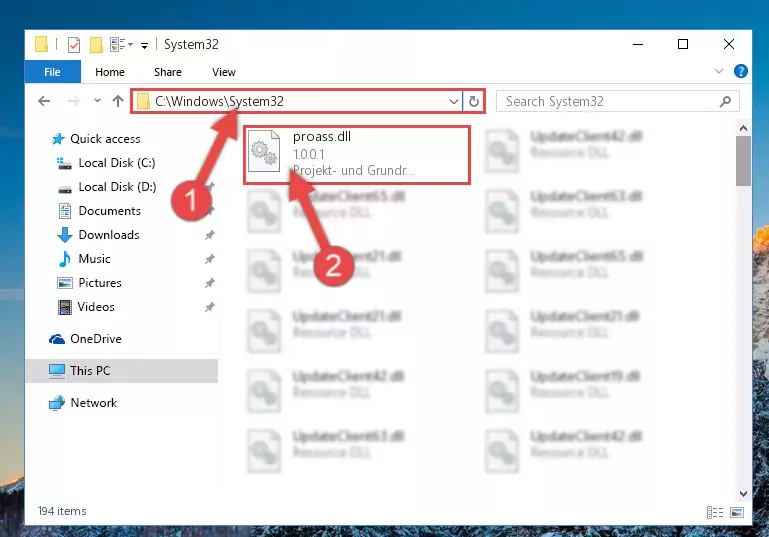Switch to the Share ribbon tab
Viewport: 769px width, 537px height.
pyautogui.click(x=168, y=72)
